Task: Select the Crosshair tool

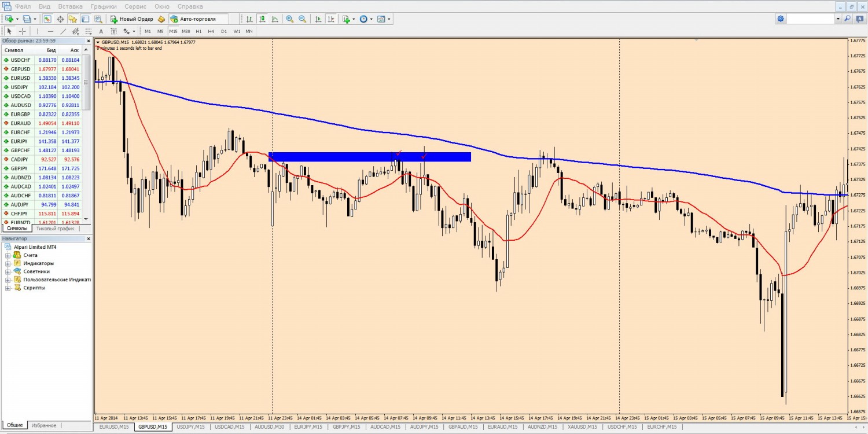Action: [22, 31]
